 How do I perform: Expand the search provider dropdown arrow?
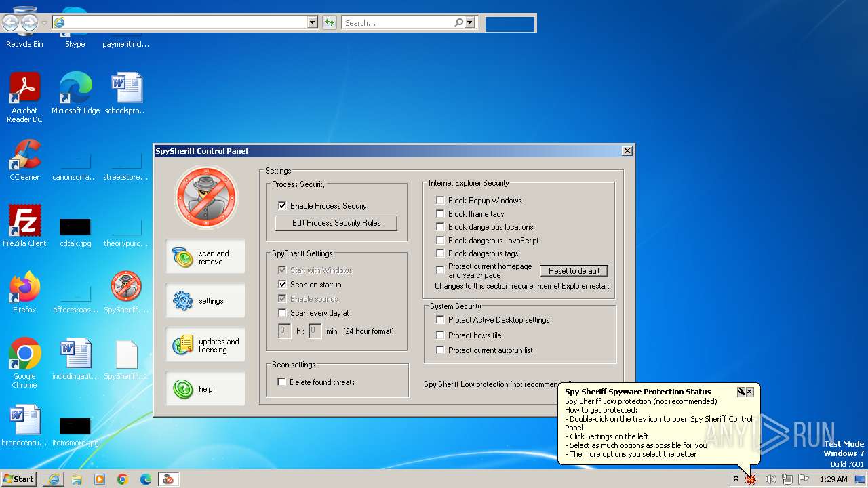click(470, 22)
